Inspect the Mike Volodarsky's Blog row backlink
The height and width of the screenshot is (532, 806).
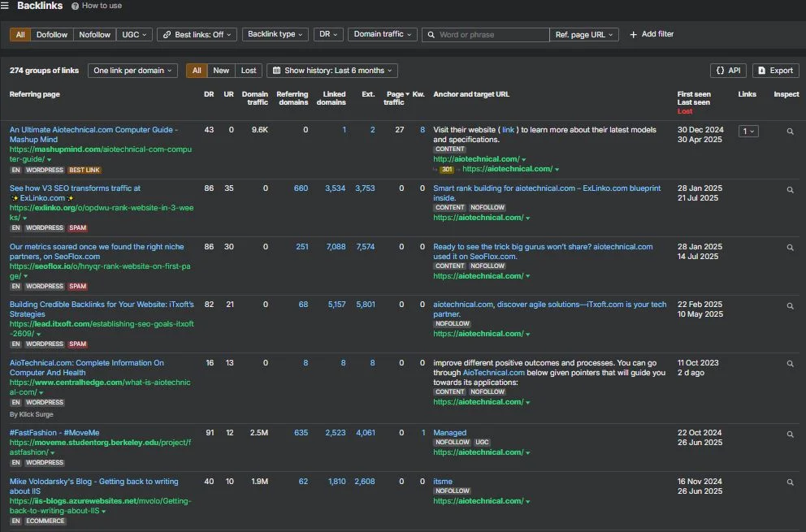pos(790,482)
